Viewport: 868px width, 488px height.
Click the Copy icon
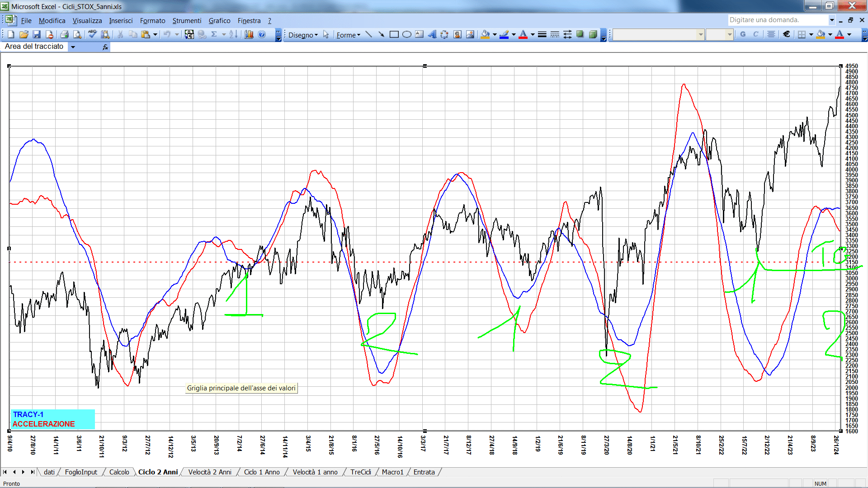coord(133,34)
